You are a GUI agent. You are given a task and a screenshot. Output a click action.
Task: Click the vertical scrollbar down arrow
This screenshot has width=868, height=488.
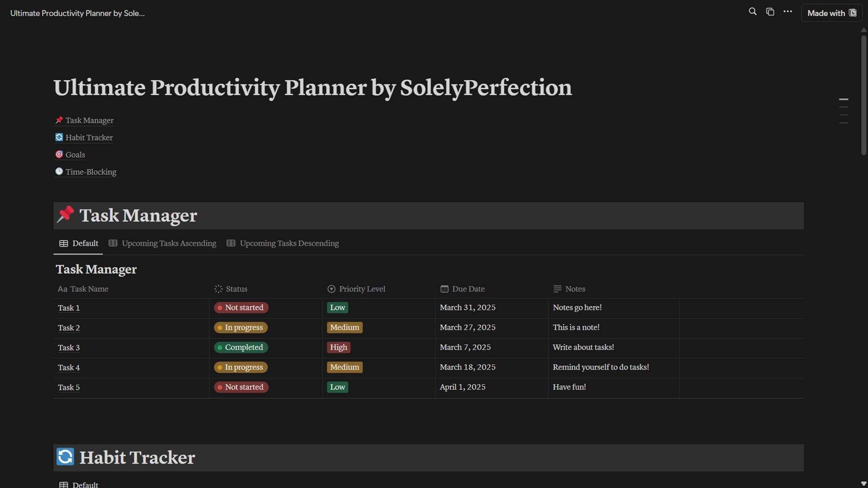click(x=864, y=484)
